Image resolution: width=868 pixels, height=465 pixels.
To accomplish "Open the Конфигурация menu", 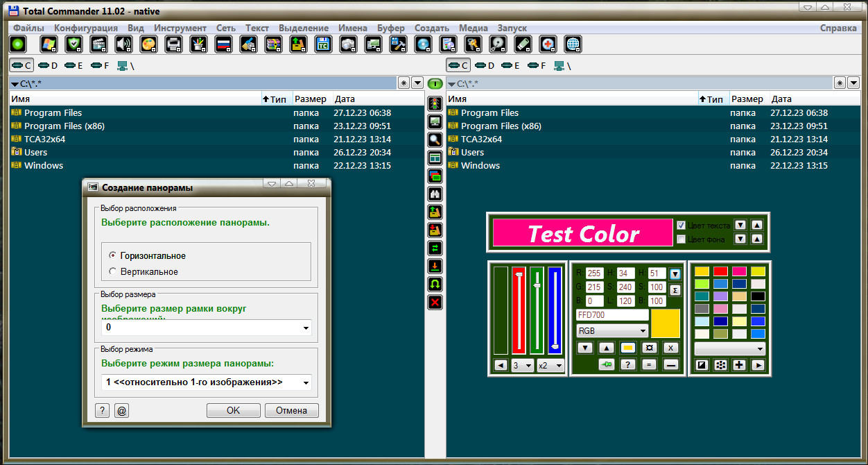I will click(86, 28).
